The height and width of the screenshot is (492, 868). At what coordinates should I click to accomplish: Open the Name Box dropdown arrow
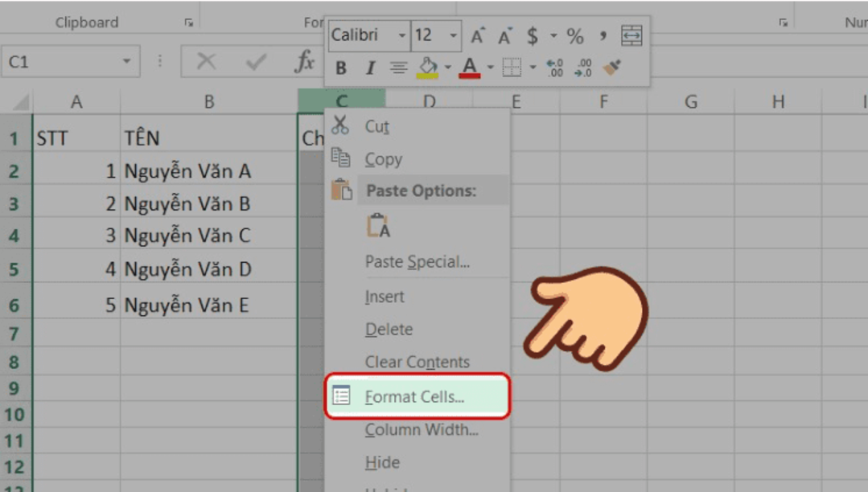[127, 61]
